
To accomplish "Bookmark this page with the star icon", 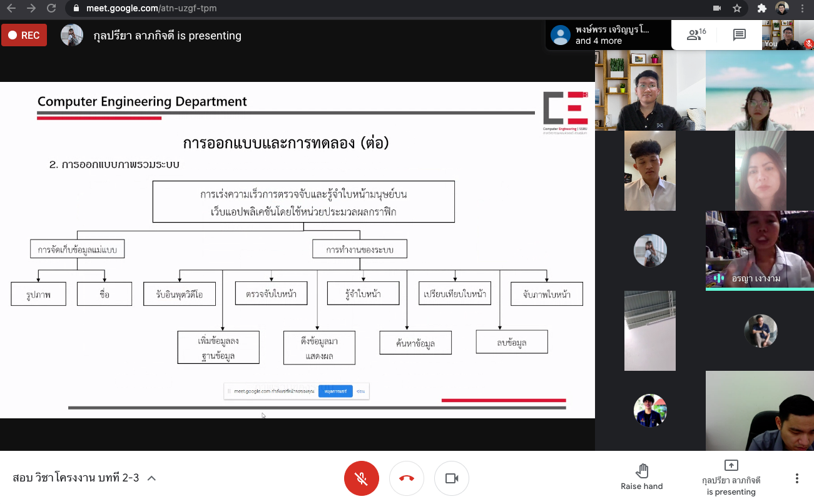I will 737,9.
